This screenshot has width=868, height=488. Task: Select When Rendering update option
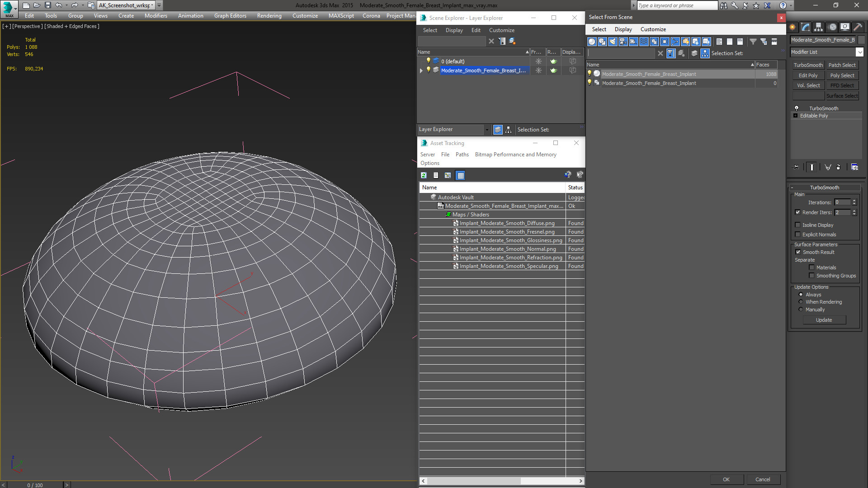[x=801, y=302]
